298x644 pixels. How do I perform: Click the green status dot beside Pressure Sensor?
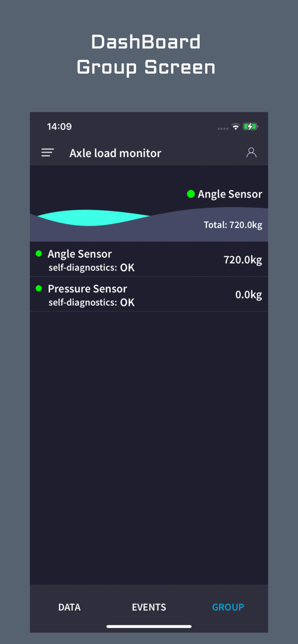(x=38, y=289)
